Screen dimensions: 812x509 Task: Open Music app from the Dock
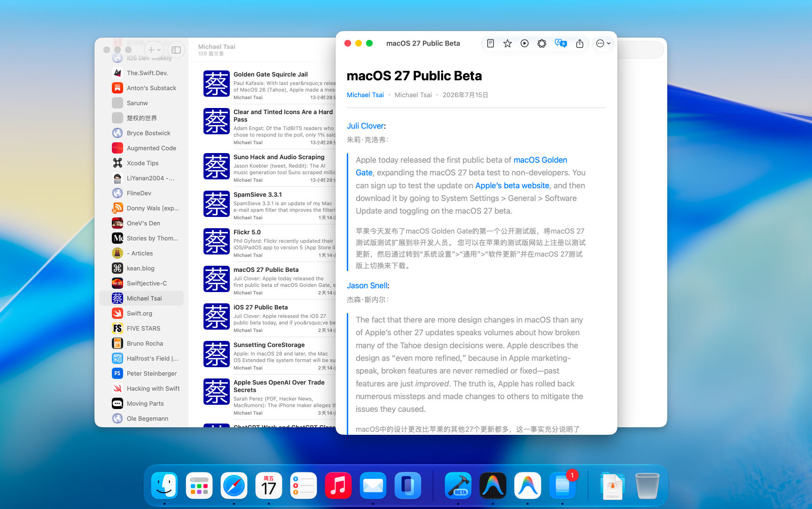click(338, 486)
